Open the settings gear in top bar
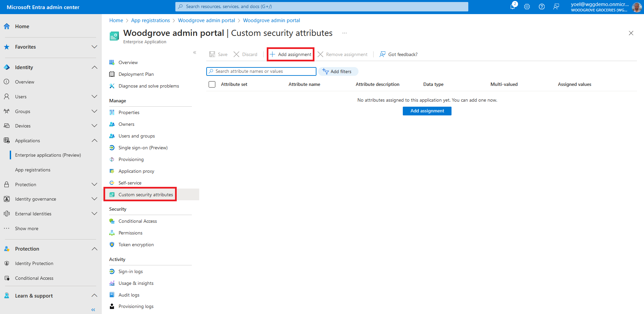This screenshot has width=644, height=314. pos(527,7)
